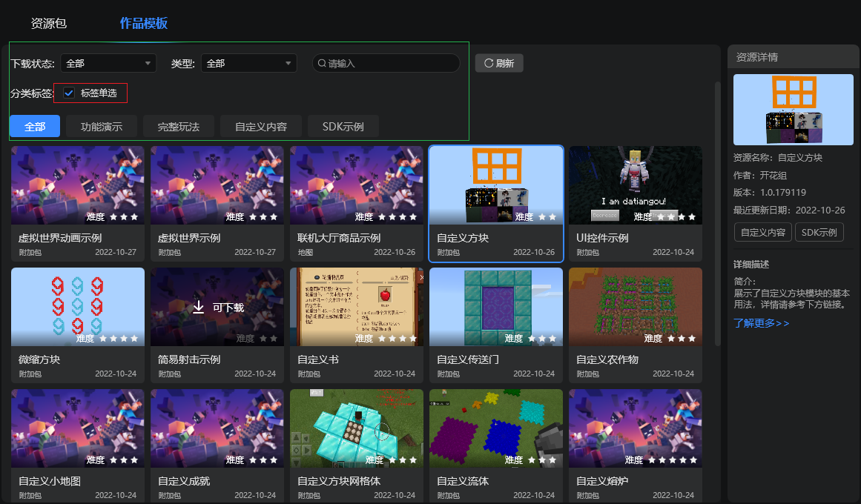Switch to the 资源包 tab

click(x=48, y=23)
